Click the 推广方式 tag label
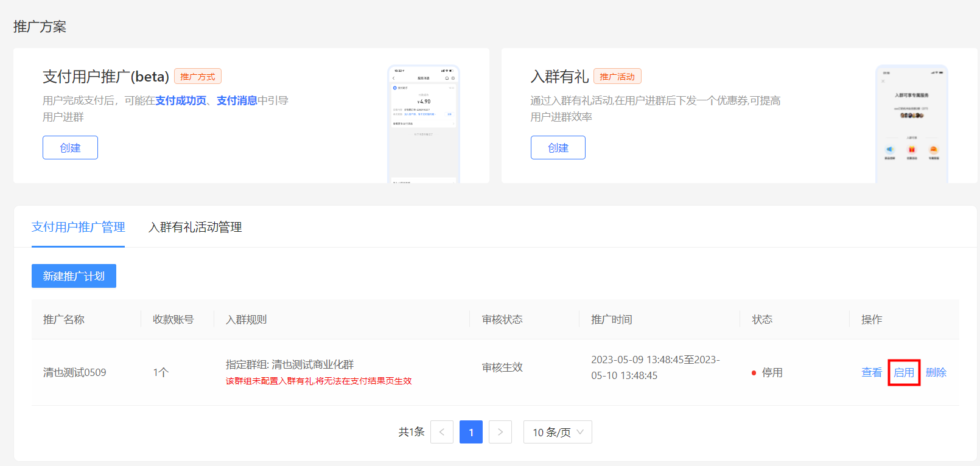 click(198, 77)
